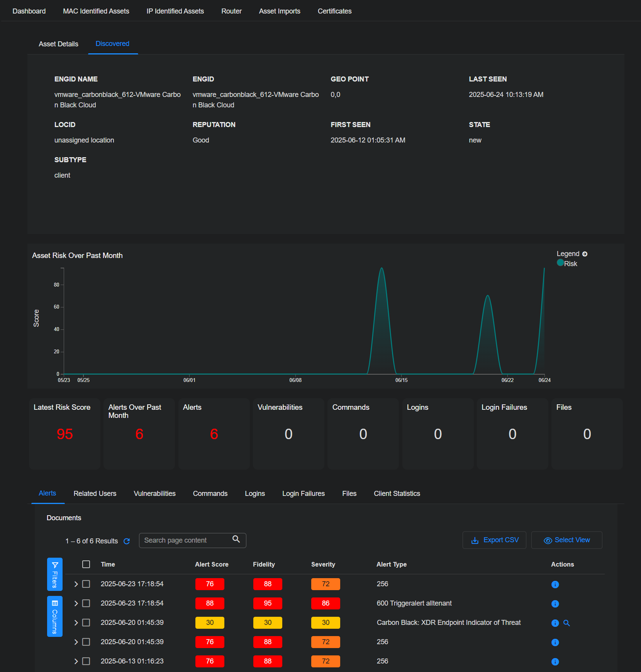Viewport: 641px width, 672px height.
Task: Switch to the Asset Details tab
Action: (58, 44)
